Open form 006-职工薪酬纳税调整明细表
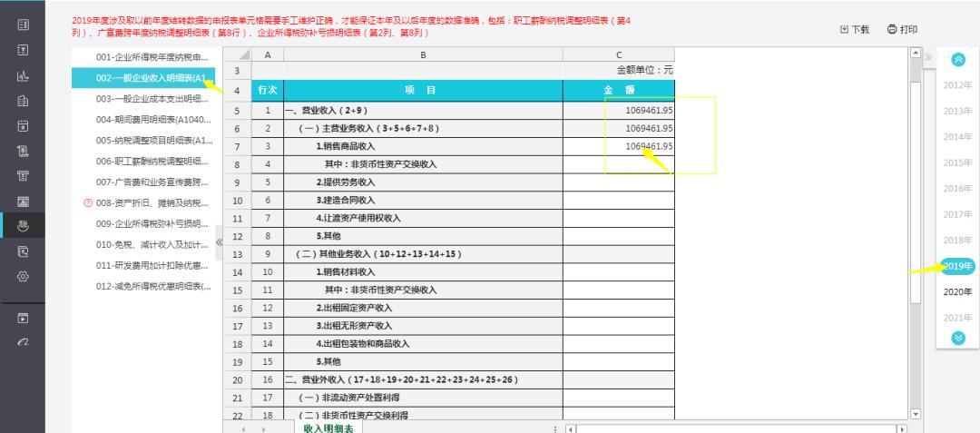 tap(152, 162)
